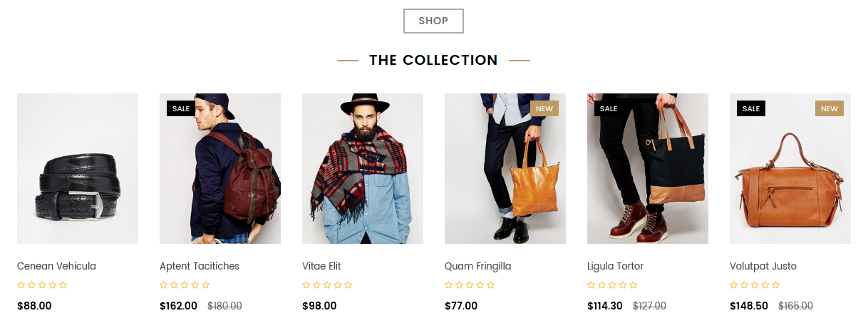Viewport: 868px width, 333px height.
Task: Open the Aptent Tacitiches backpack image
Action: (x=220, y=168)
